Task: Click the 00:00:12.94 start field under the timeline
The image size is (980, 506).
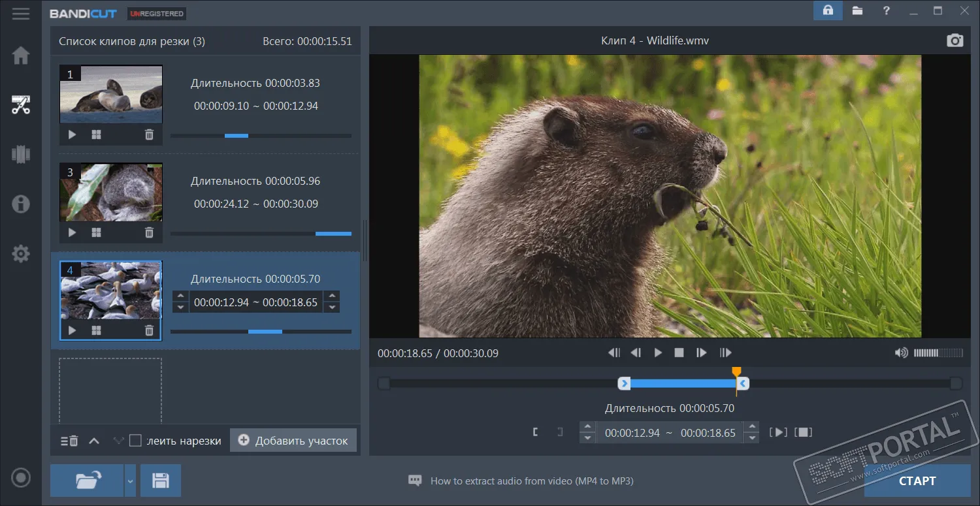Action: pos(632,433)
